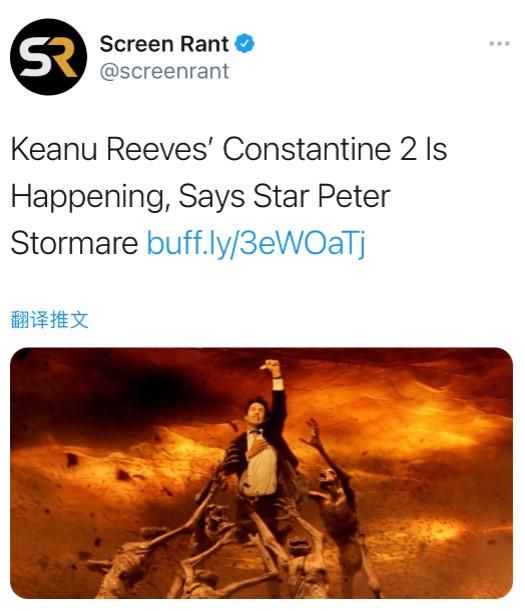The height and width of the screenshot is (611, 525).
Task: Click the word Stormare in the tweet
Action: [74, 243]
